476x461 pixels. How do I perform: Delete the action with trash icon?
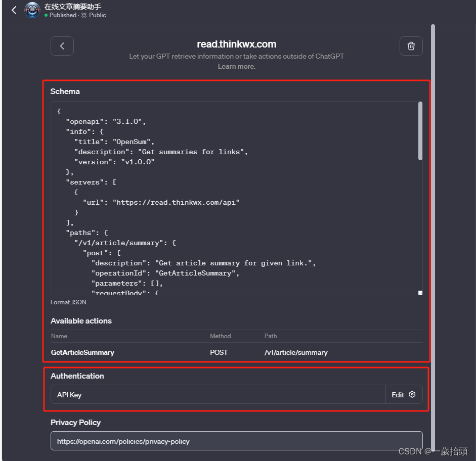point(411,46)
